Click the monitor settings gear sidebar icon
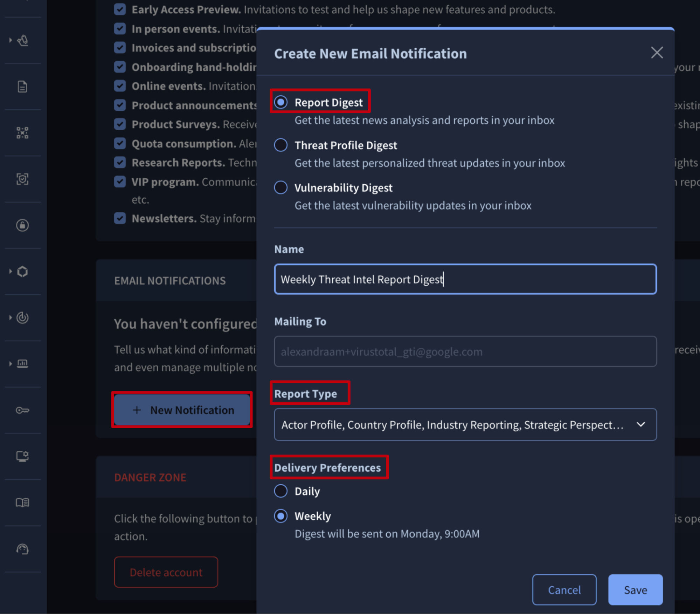Viewport: 700px width, 614px height. pyautogui.click(x=22, y=456)
